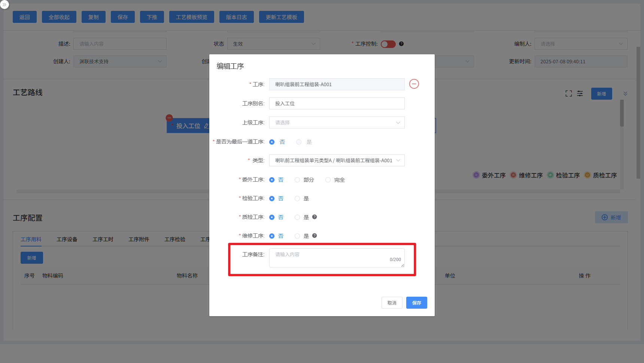Viewport: 644px width, 363px height.
Task: Click the green 检验工序 legend icon
Action: [550, 175]
